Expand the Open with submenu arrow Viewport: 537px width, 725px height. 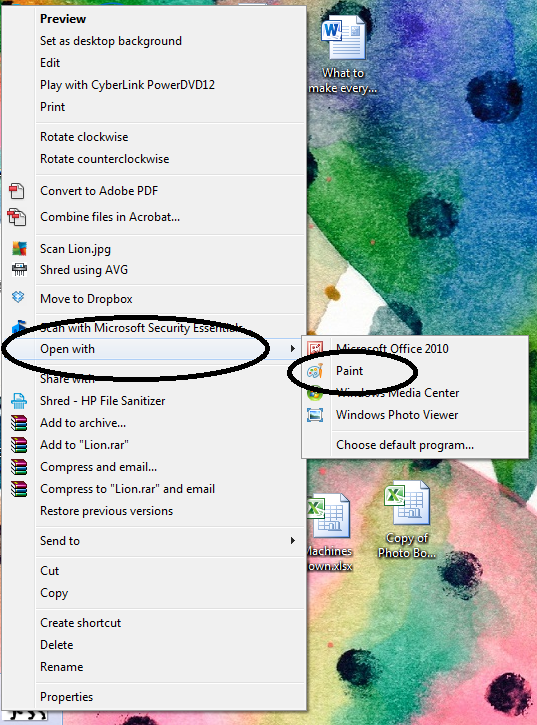click(x=292, y=349)
